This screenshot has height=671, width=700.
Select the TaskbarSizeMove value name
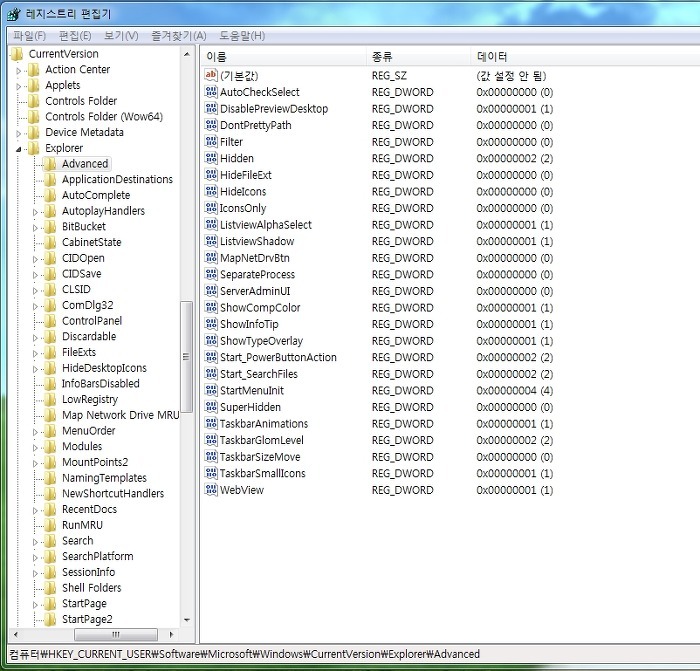(x=260, y=457)
